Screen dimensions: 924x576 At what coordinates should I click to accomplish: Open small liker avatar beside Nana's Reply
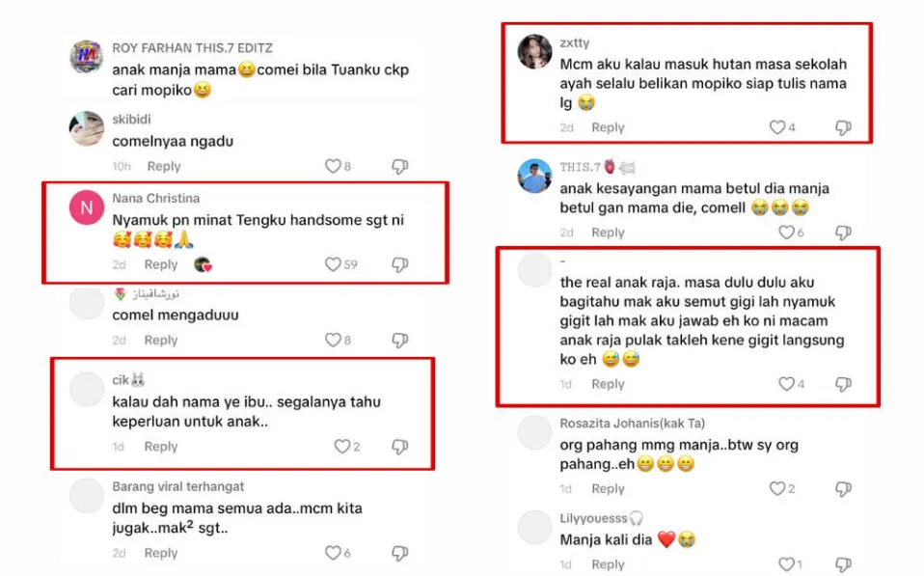tap(203, 264)
